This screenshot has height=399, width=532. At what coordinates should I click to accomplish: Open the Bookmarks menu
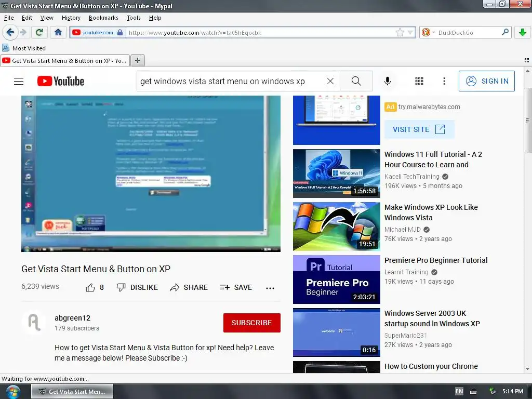click(103, 18)
